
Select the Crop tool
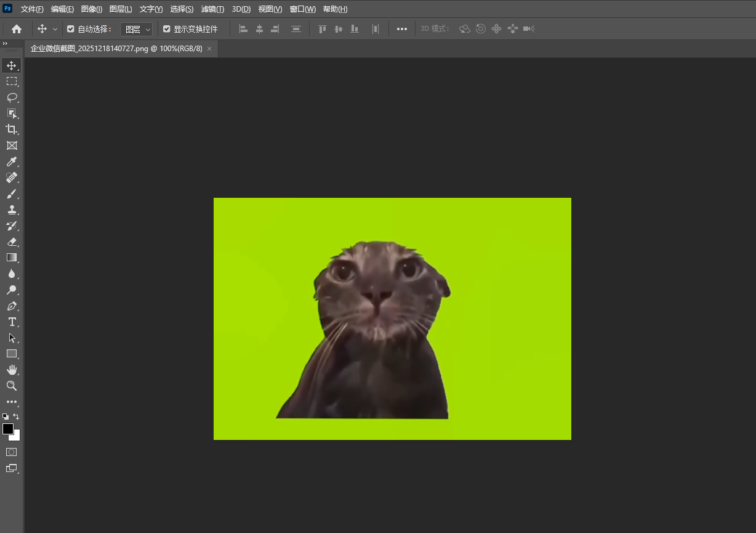[12, 129]
